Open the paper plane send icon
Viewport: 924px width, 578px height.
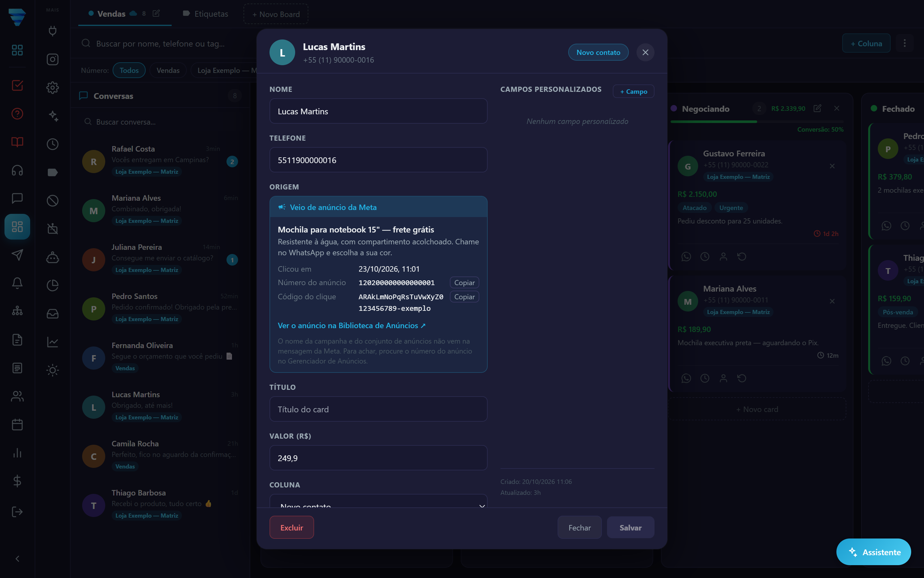[x=17, y=255]
